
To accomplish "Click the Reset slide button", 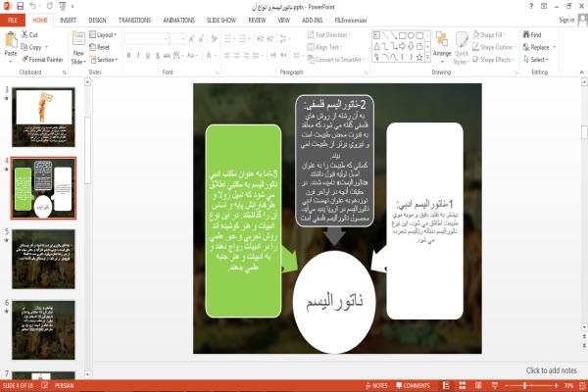I will pos(99,47).
